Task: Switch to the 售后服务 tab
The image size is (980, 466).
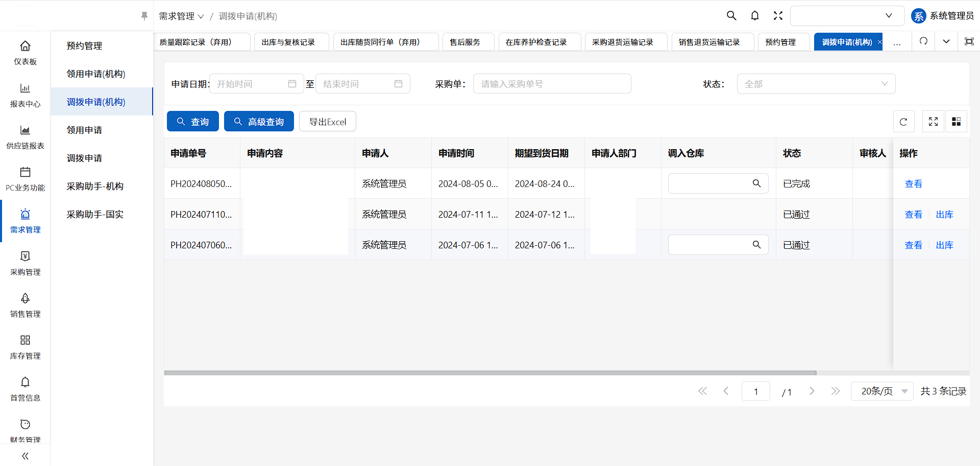Action: click(465, 42)
